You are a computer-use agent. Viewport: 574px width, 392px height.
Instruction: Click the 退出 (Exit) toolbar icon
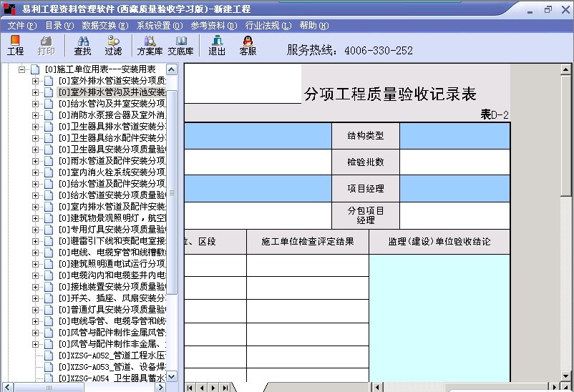217,46
